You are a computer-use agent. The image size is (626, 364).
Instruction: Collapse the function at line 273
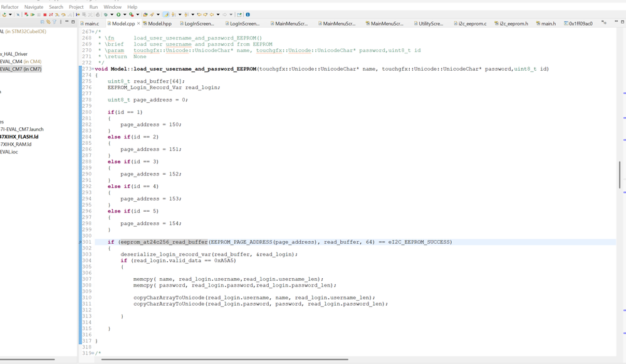[93, 69]
